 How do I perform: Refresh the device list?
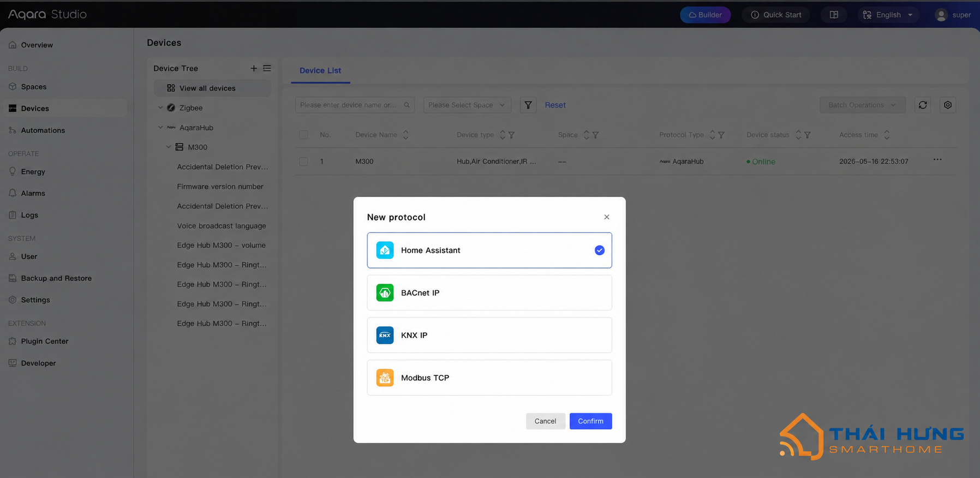point(923,105)
